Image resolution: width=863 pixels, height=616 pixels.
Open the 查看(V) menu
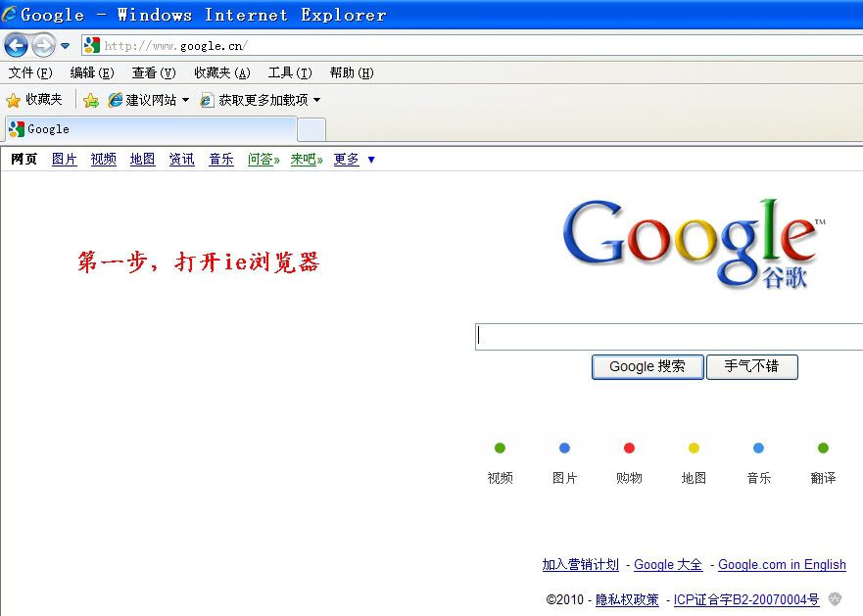pyautogui.click(x=154, y=72)
